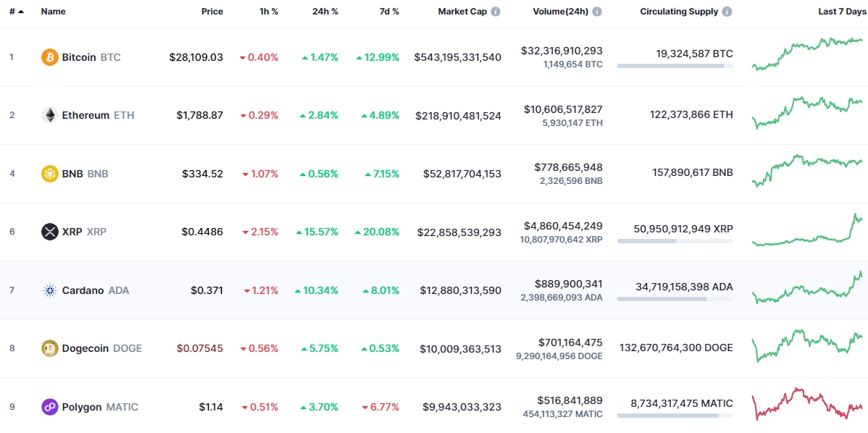This screenshot has height=433, width=868.
Task: Open the Volume(24h) info tooltip icon
Action: coord(597,12)
